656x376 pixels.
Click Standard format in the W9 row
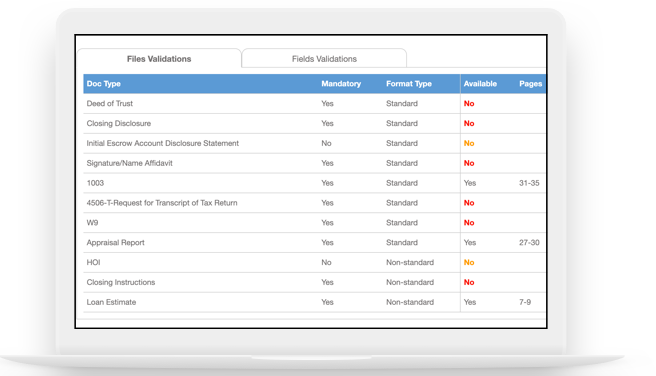(x=402, y=223)
